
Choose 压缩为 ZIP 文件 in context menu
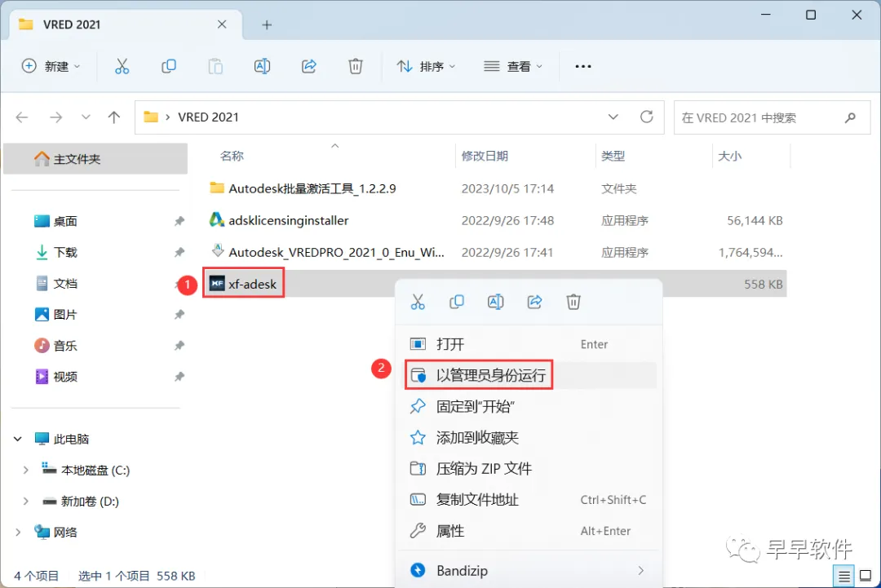[x=528, y=468]
